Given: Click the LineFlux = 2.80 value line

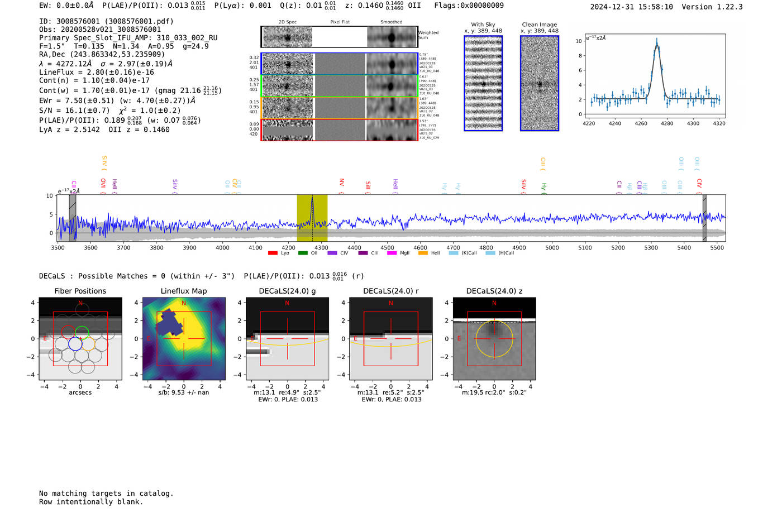Looking at the screenshot, I should pyautogui.click(x=97, y=72).
